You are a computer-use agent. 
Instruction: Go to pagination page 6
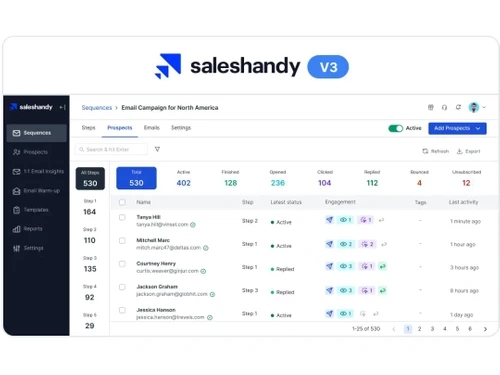470,329
